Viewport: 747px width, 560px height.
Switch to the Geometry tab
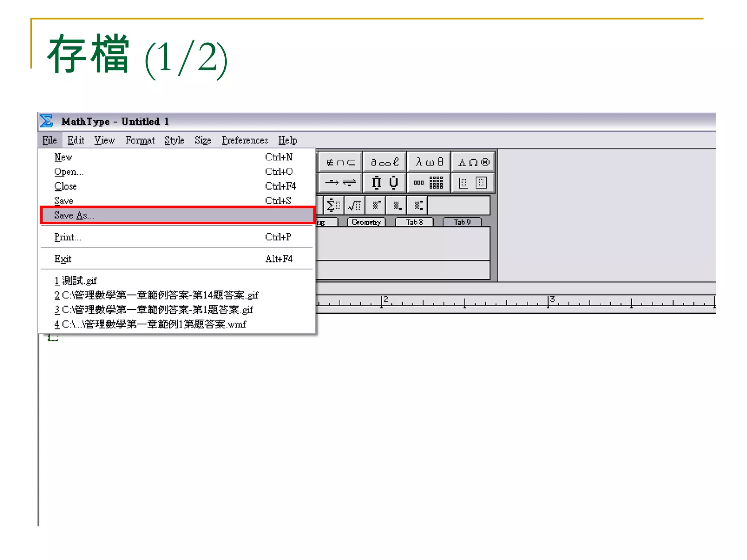tap(366, 222)
